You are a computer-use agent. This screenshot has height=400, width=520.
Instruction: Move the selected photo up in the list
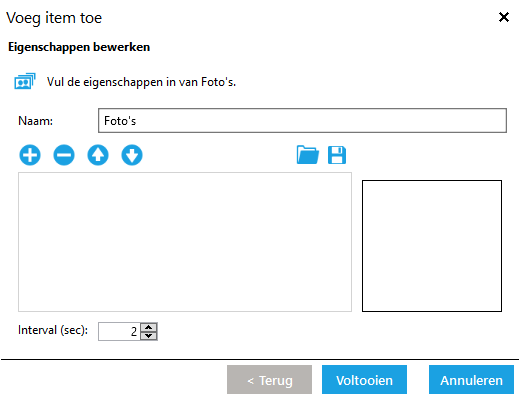pyautogui.click(x=98, y=155)
